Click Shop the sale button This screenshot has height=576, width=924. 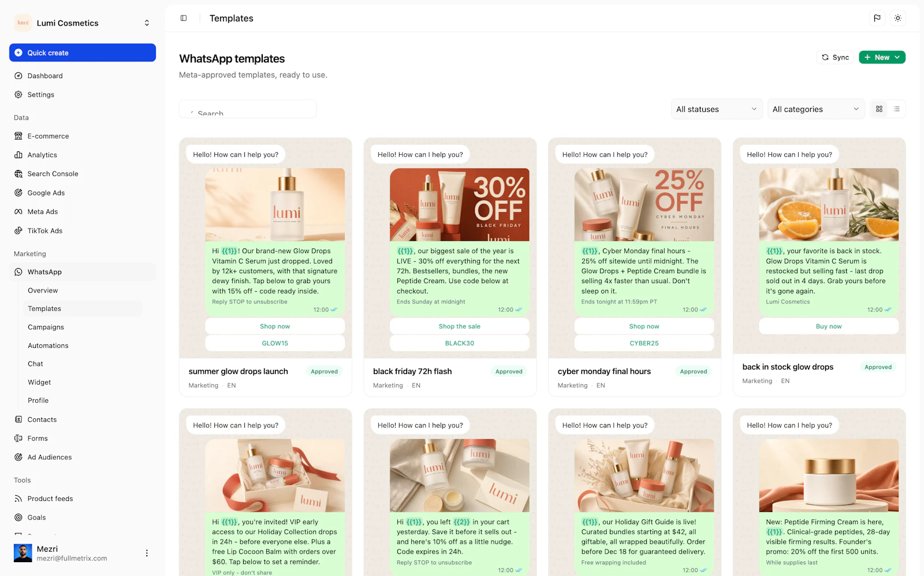(x=460, y=326)
